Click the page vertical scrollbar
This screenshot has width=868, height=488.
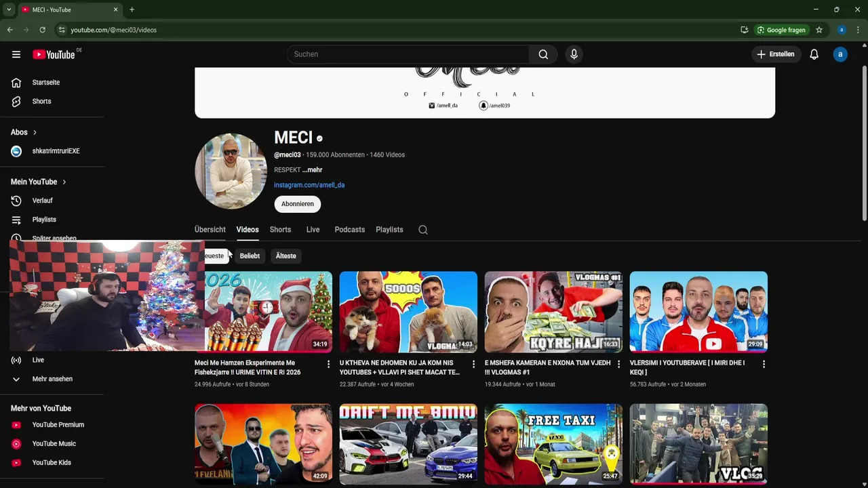864,143
